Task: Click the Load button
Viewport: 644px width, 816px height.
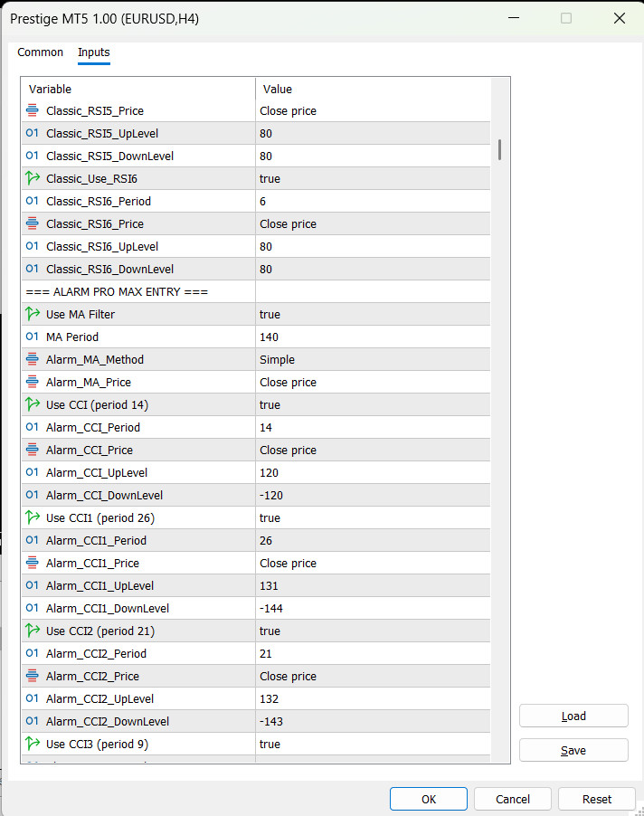Action: 573,716
